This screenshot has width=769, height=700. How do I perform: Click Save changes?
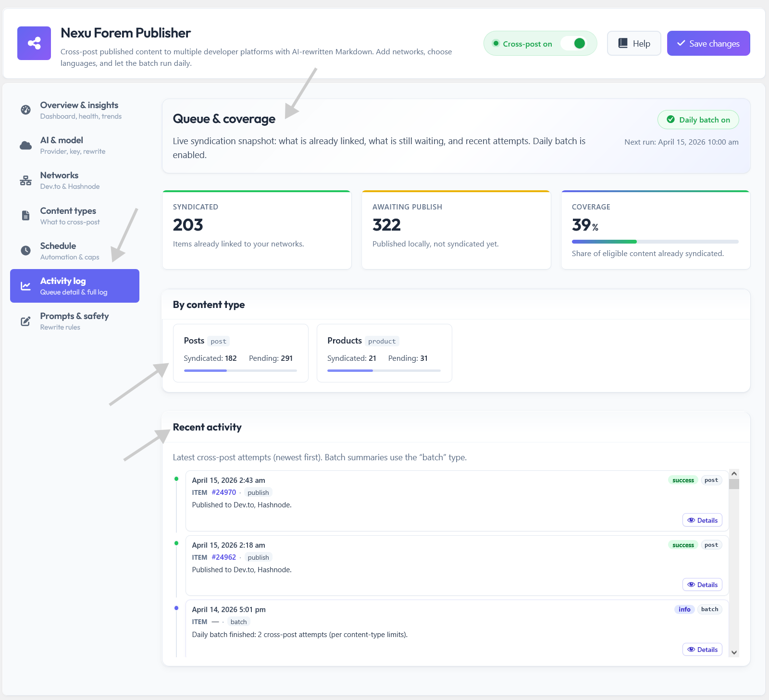(708, 43)
